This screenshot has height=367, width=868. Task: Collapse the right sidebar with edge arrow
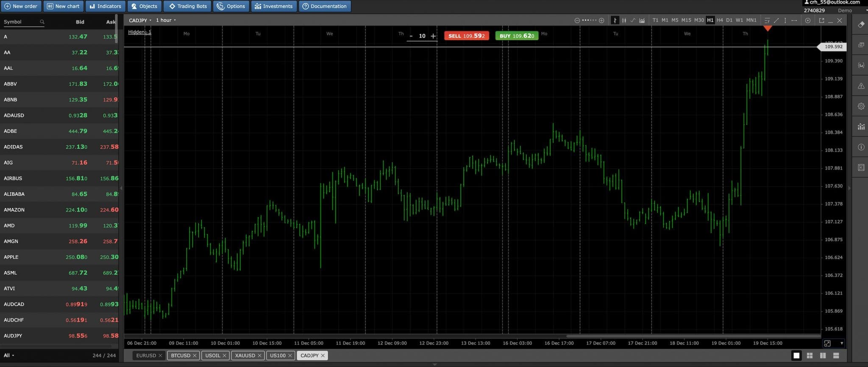[x=849, y=188]
